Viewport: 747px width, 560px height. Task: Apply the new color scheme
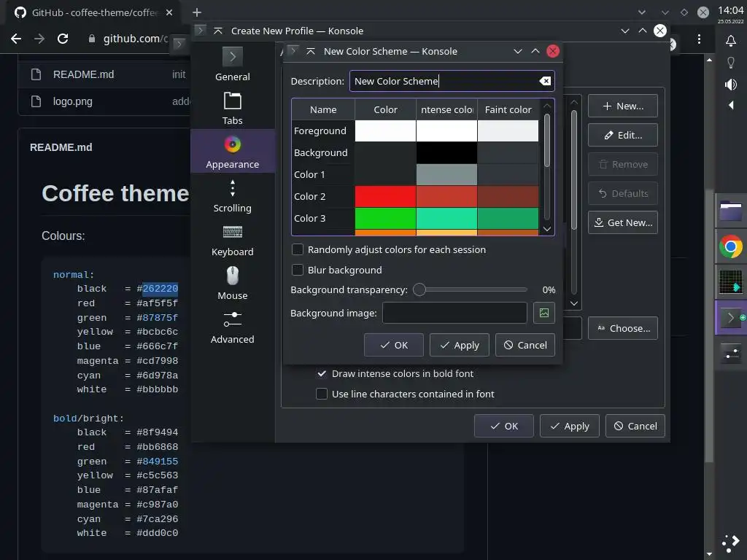point(460,345)
